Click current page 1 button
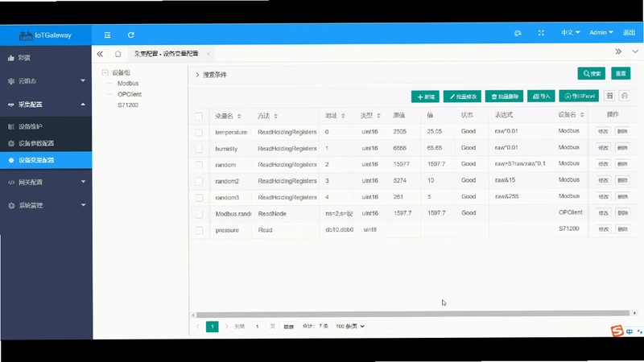644x362 pixels. click(213, 327)
